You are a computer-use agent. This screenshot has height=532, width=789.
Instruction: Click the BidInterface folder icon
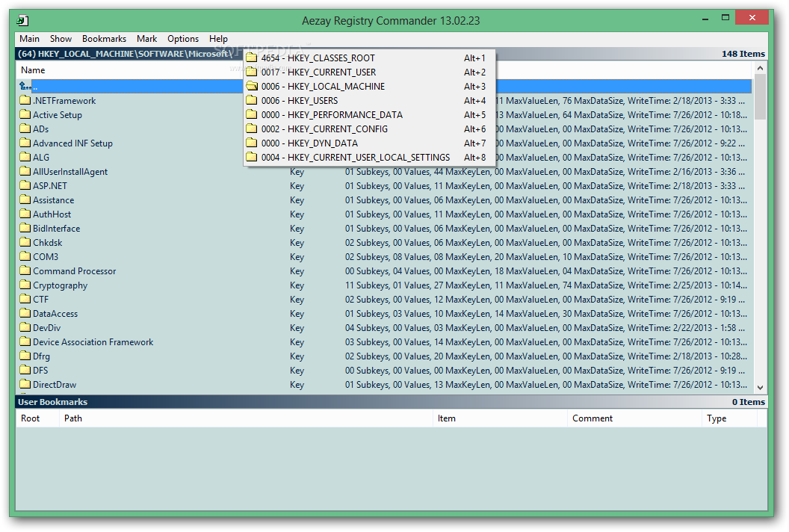[25, 228]
